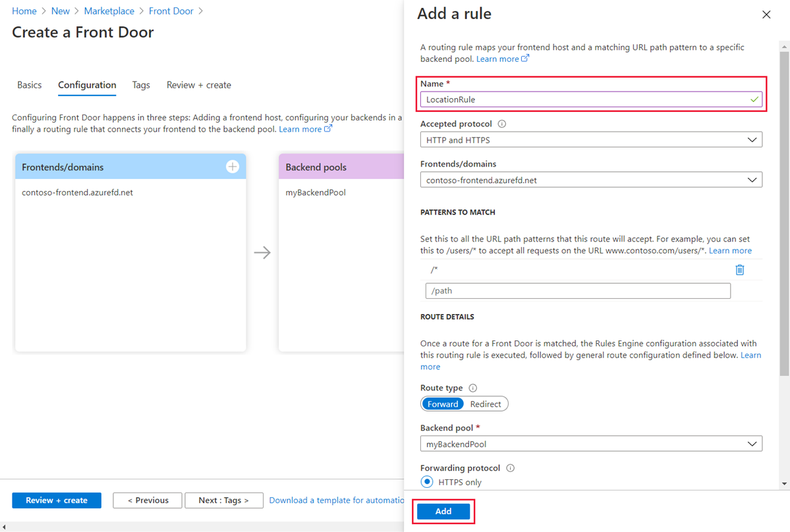The width and height of the screenshot is (790, 532).
Task: Click the Add button
Action: click(x=443, y=512)
